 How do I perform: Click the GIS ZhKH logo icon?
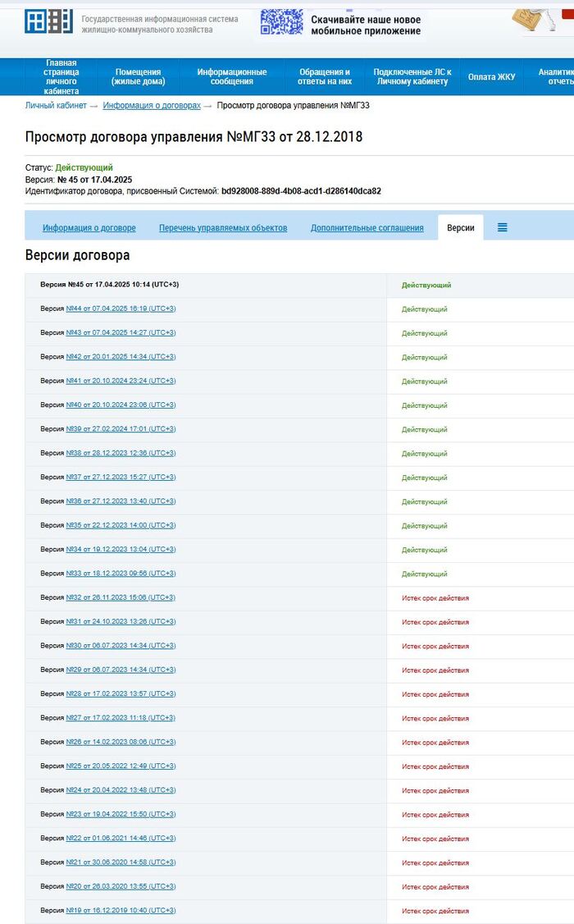(x=48, y=22)
